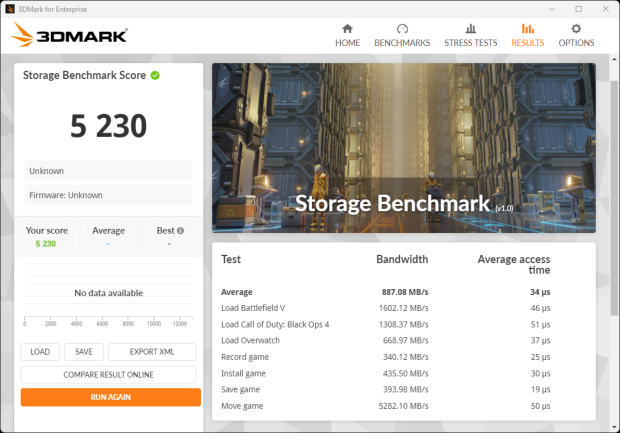Click the Storage Benchmark banner image
Screen dimensions: 620x433
(403, 148)
